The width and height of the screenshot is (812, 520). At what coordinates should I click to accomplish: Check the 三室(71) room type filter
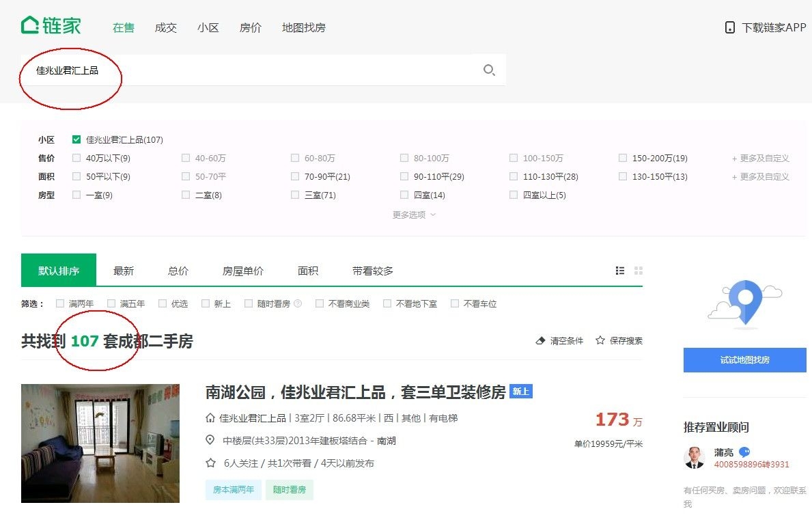pos(295,195)
